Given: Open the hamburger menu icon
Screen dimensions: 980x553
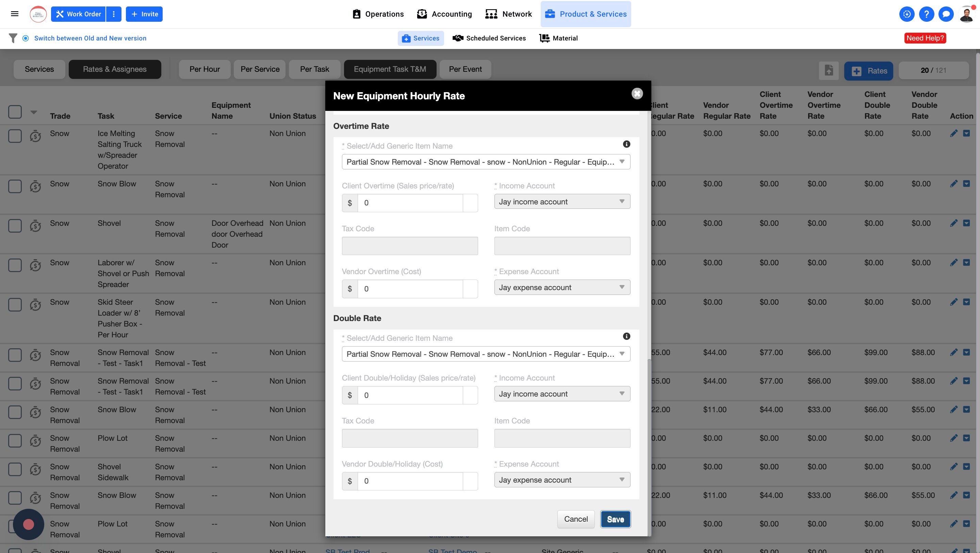Looking at the screenshot, I should point(14,14).
